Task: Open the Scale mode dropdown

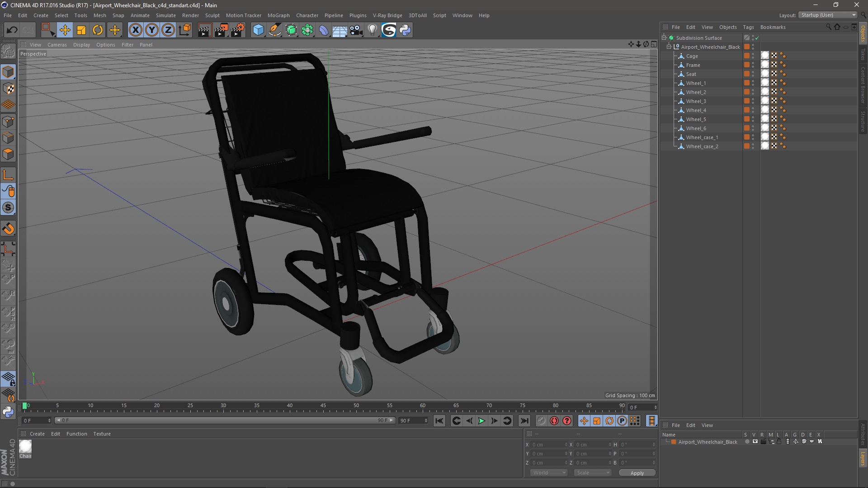Action: click(x=593, y=473)
